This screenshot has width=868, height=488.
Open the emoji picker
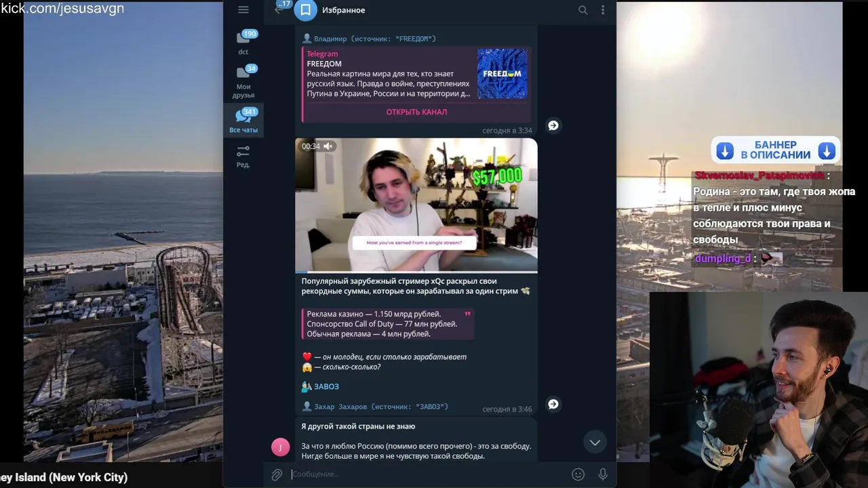(x=578, y=474)
